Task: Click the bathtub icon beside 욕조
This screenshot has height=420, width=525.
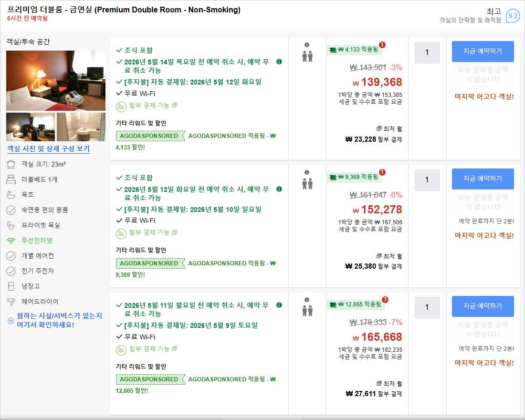Action: (x=11, y=195)
